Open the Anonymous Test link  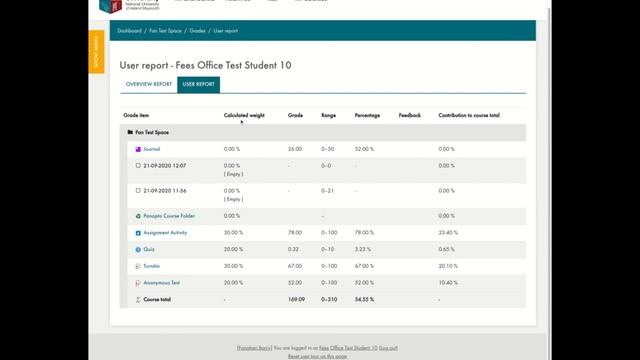tap(161, 283)
